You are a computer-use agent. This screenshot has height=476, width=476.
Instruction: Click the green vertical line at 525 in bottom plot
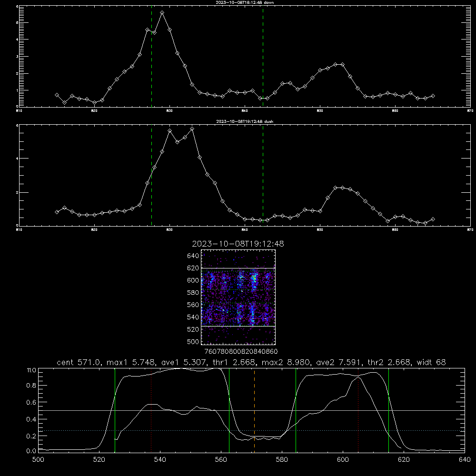click(x=115, y=410)
